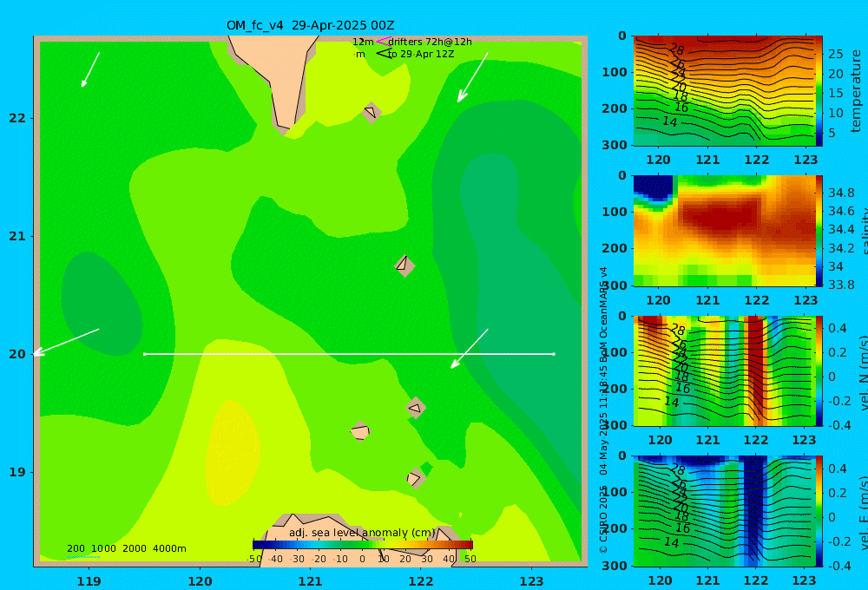Image resolution: width=868 pixels, height=590 pixels.
Task: Click depth label 300 on temperature panel
Action: pos(615,145)
